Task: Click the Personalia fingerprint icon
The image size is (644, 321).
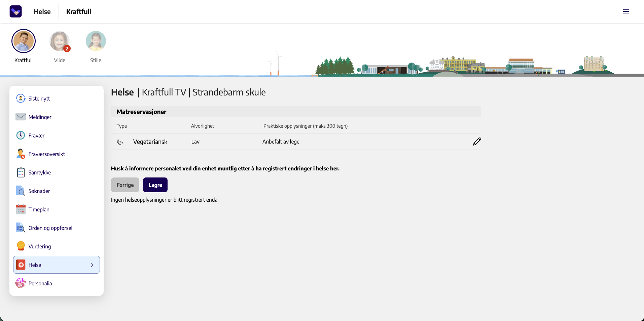Action: 21,283
